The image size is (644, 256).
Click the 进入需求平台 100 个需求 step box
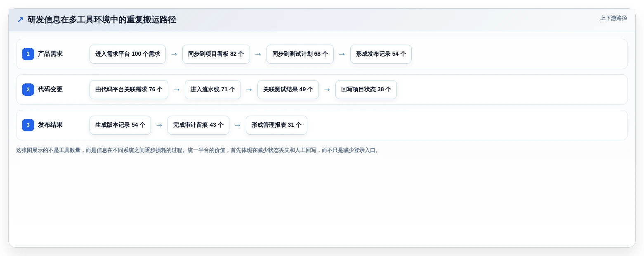pos(127,54)
